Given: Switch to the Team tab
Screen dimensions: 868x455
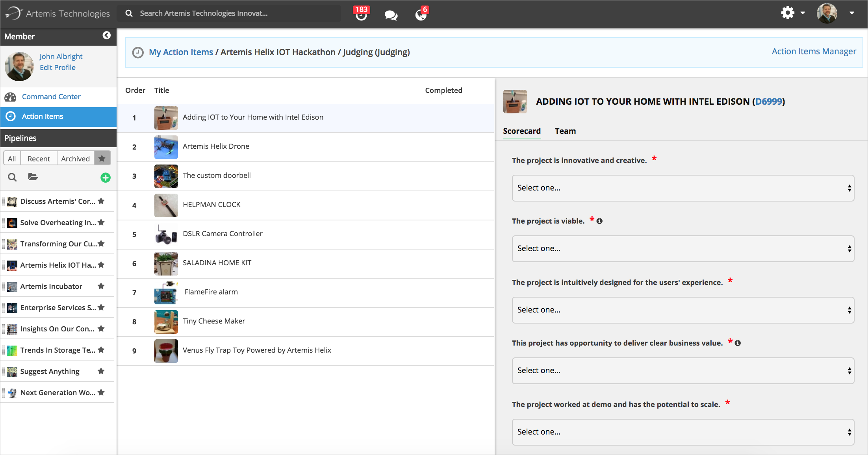Looking at the screenshot, I should [x=565, y=131].
